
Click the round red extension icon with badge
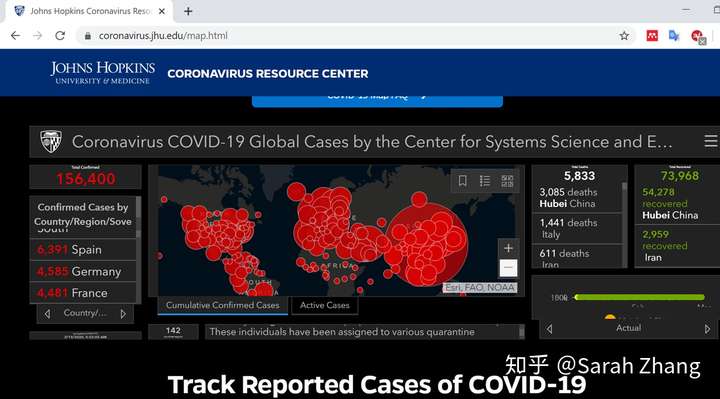click(698, 37)
